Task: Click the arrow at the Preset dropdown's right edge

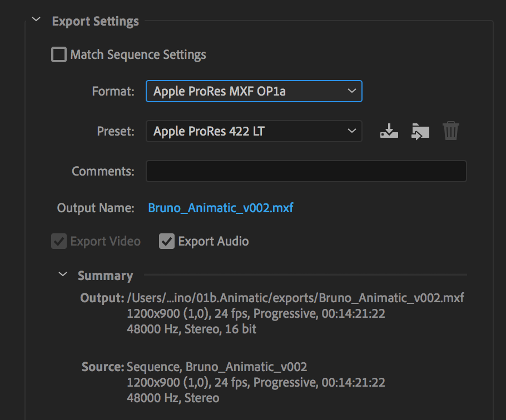Action: 352,131
